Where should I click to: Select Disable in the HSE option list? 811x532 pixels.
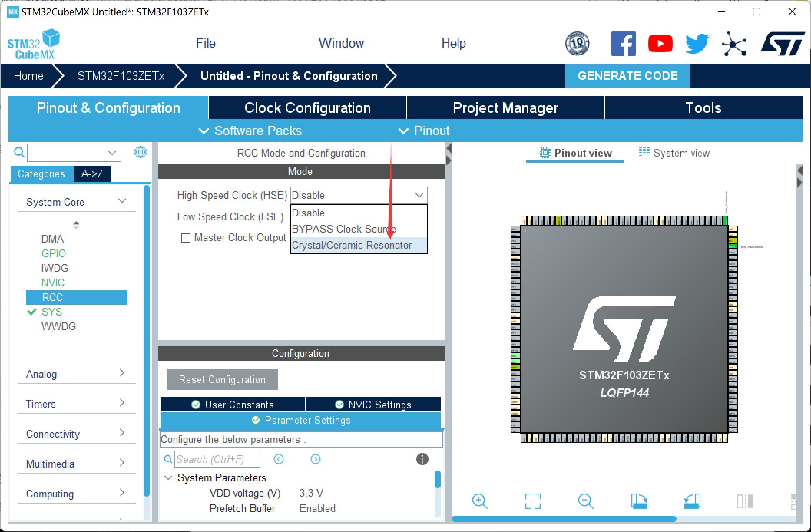click(x=359, y=213)
